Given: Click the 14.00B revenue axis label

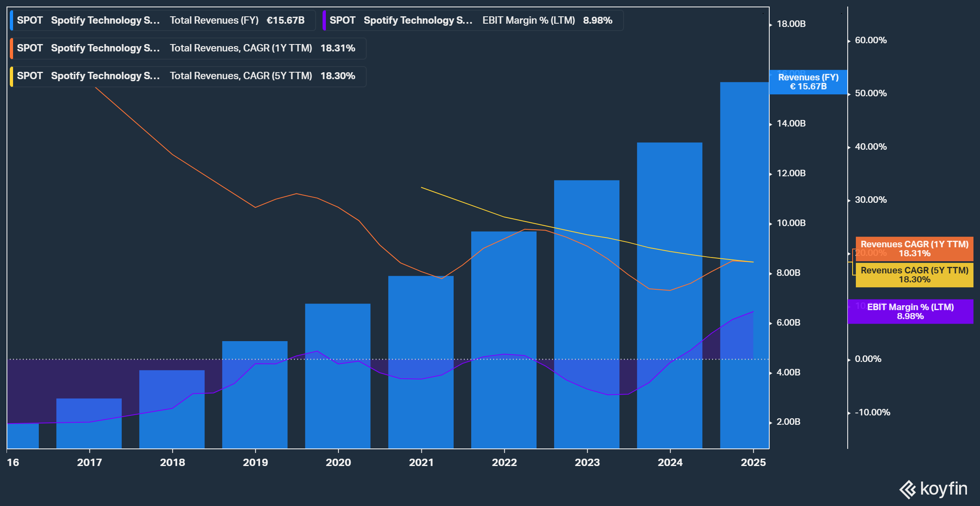Looking at the screenshot, I should click(791, 123).
